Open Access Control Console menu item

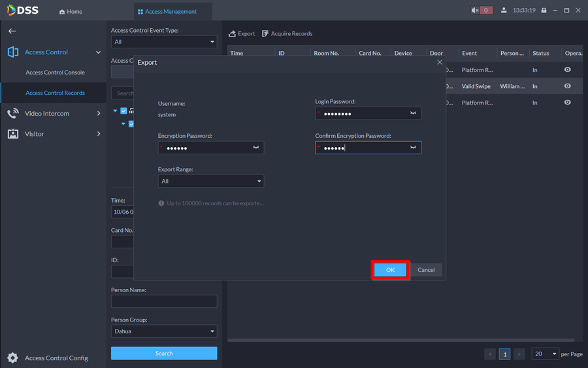click(55, 73)
